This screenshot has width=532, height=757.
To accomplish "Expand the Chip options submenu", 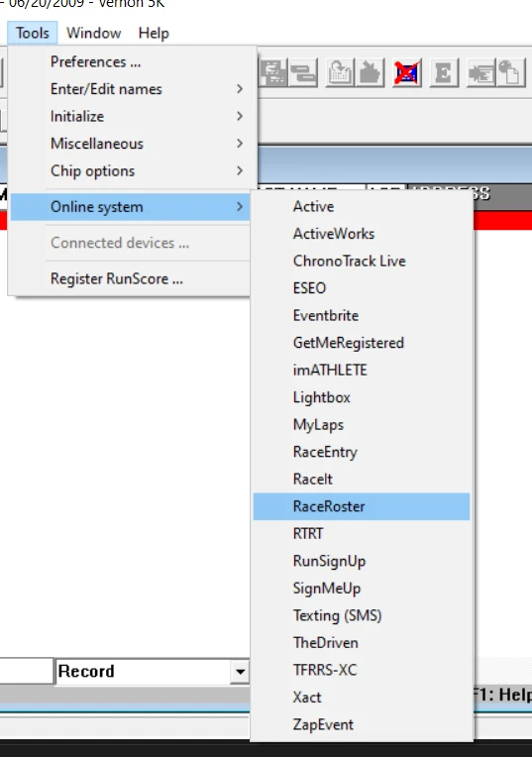I will tap(131, 170).
